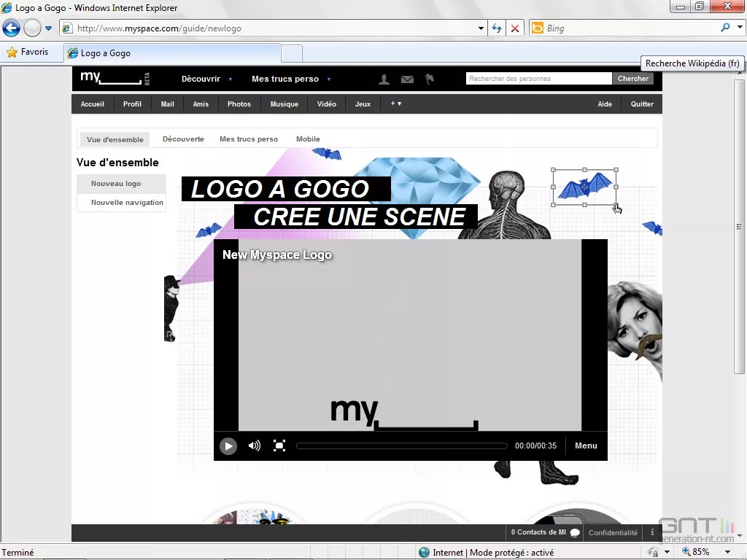
Task: Open the Favoris star button
Action: click(28, 52)
